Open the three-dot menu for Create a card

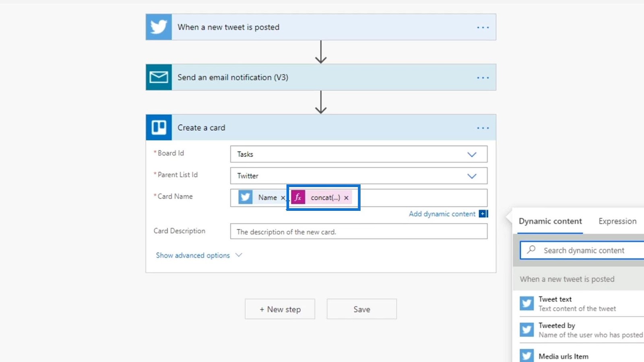pos(483,128)
